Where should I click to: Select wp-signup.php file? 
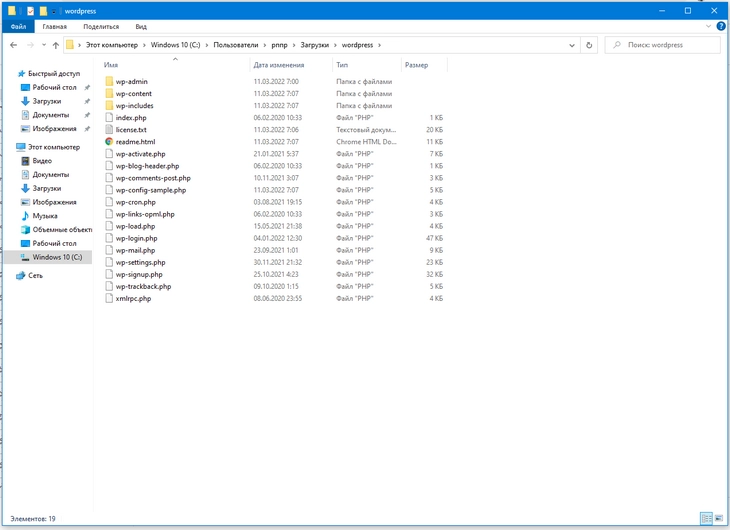(x=139, y=274)
